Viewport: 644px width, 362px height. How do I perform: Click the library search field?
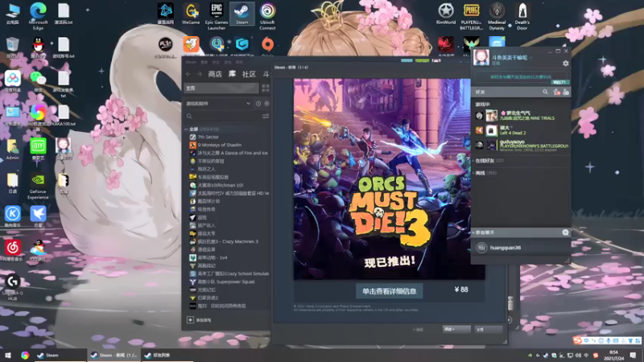225,117
